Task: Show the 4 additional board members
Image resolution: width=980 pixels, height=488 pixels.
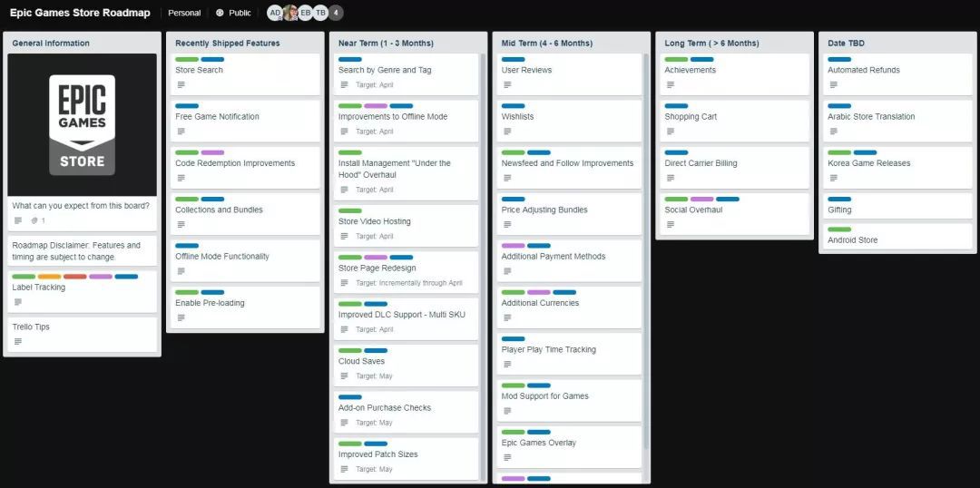Action: pyautogui.click(x=336, y=13)
